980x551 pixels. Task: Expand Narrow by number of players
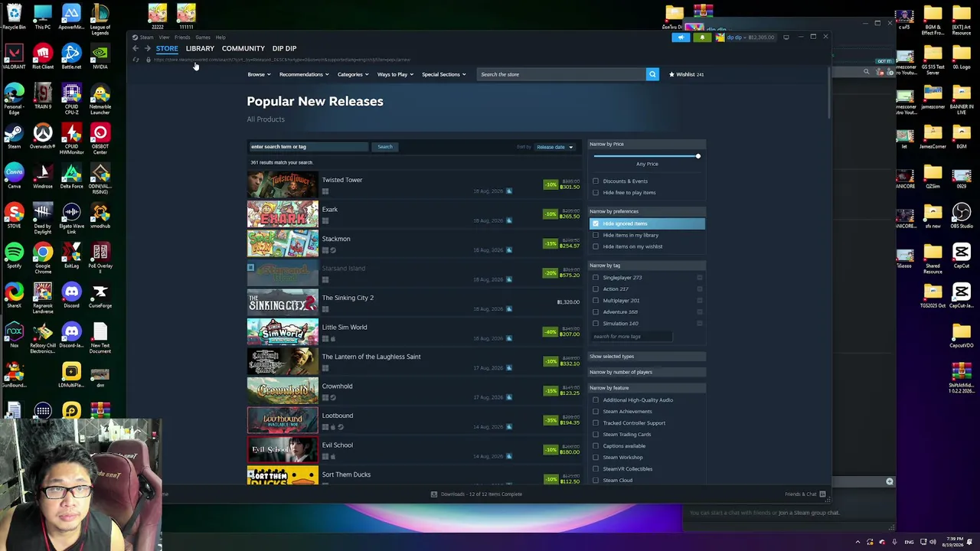pyautogui.click(x=647, y=372)
